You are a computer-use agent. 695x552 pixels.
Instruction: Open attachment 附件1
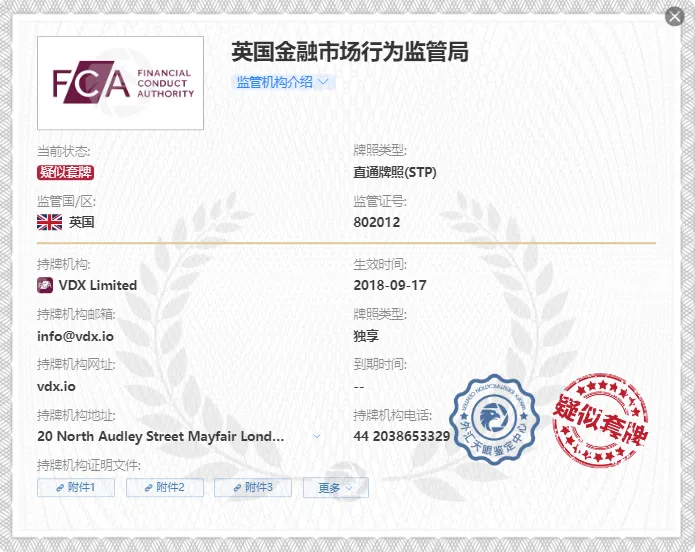click(76, 488)
